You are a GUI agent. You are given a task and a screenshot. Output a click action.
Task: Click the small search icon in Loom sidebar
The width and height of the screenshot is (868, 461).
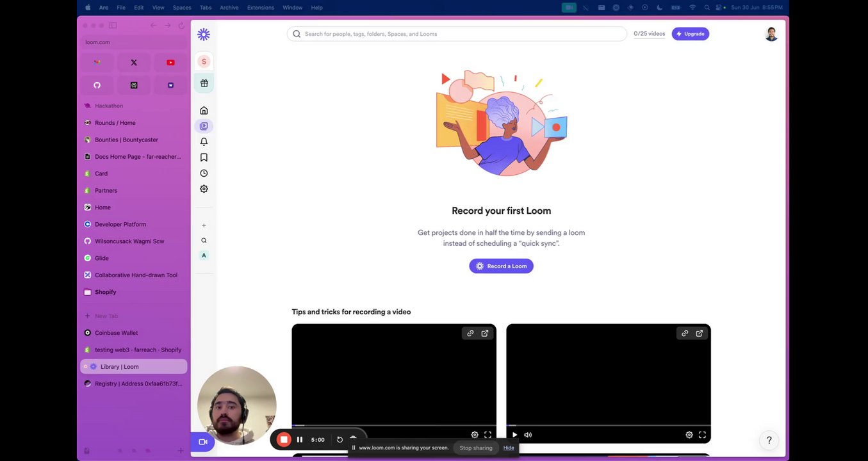[204, 241]
